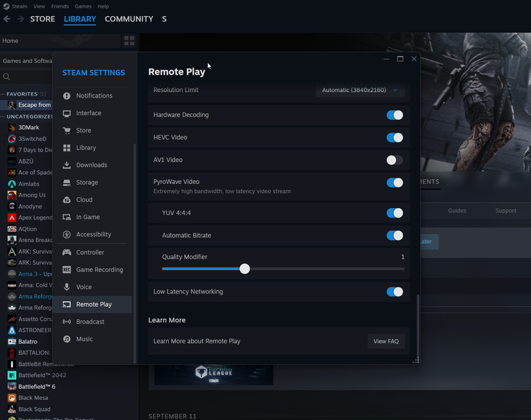
Task: Toggle Hardware Decoding off
Action: (395, 115)
